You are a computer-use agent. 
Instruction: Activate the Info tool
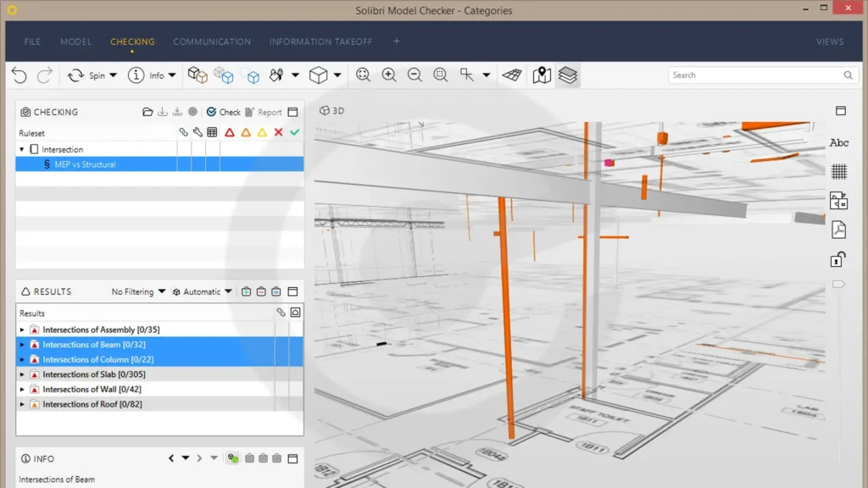click(x=146, y=75)
